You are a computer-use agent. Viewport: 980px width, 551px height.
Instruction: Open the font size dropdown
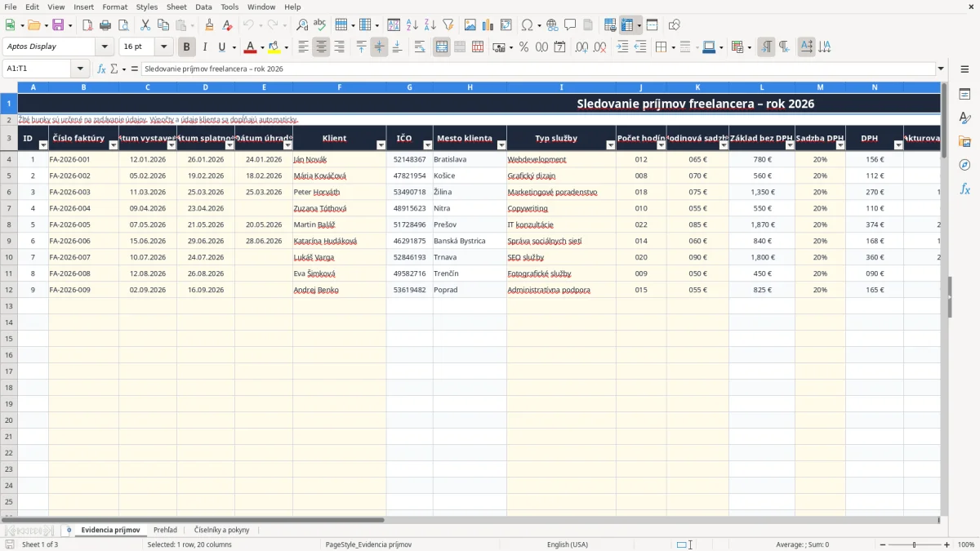click(x=164, y=47)
